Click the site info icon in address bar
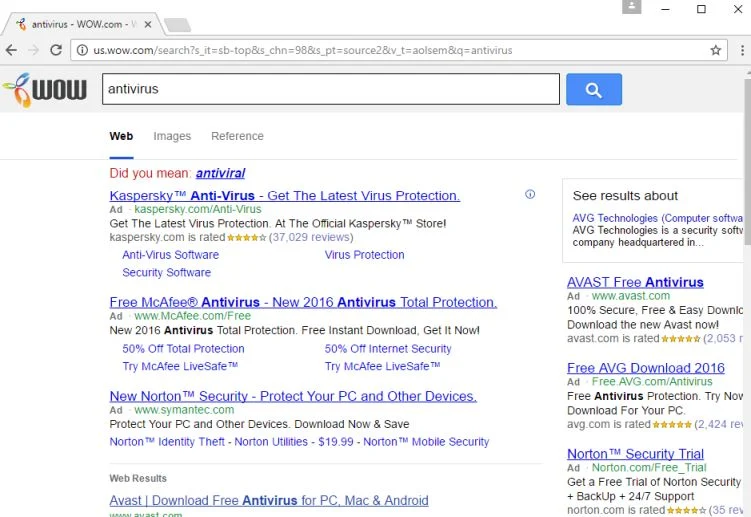This screenshot has height=517, width=751. pyautogui.click(x=82, y=50)
